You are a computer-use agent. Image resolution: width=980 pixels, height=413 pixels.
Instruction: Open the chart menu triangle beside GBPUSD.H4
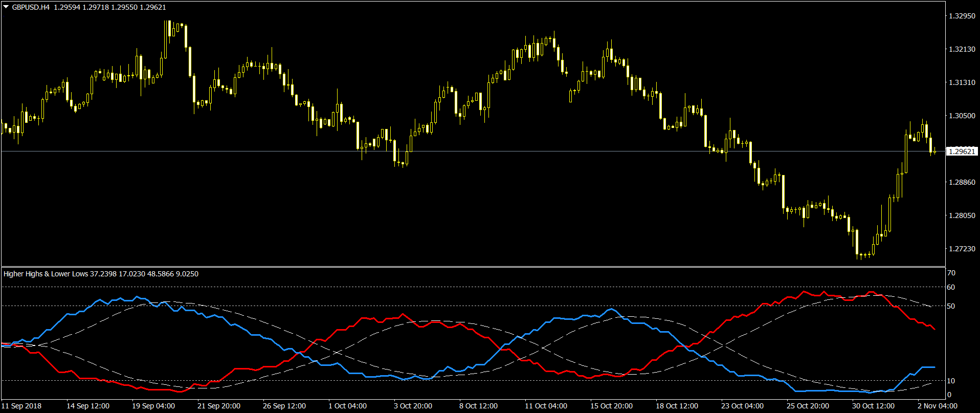(6, 7)
